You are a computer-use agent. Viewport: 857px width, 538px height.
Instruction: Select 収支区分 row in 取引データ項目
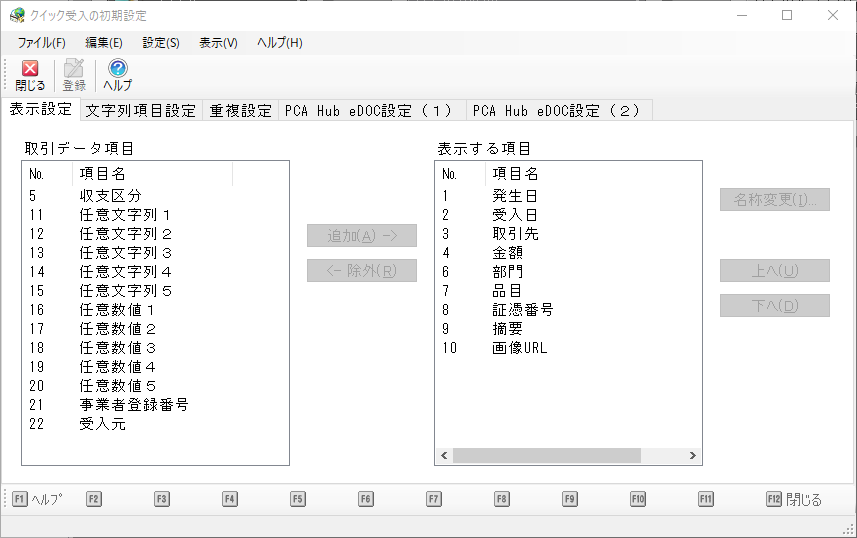(x=155, y=196)
